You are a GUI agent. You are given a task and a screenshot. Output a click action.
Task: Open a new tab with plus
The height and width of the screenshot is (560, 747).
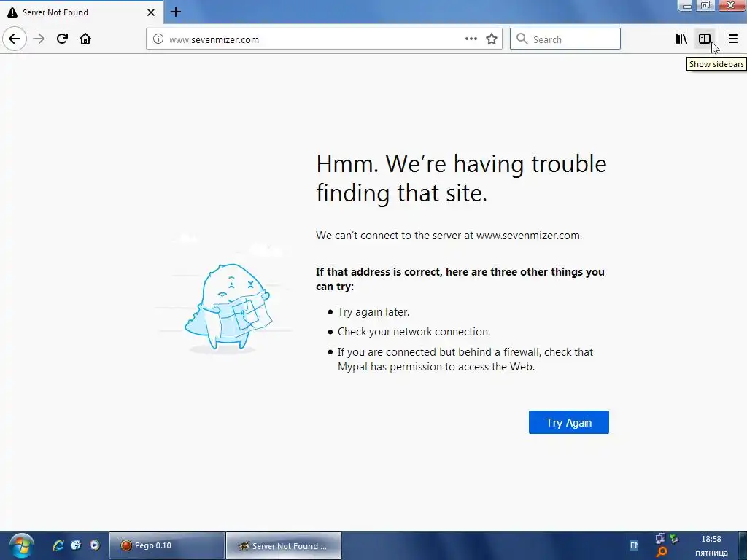tap(176, 12)
